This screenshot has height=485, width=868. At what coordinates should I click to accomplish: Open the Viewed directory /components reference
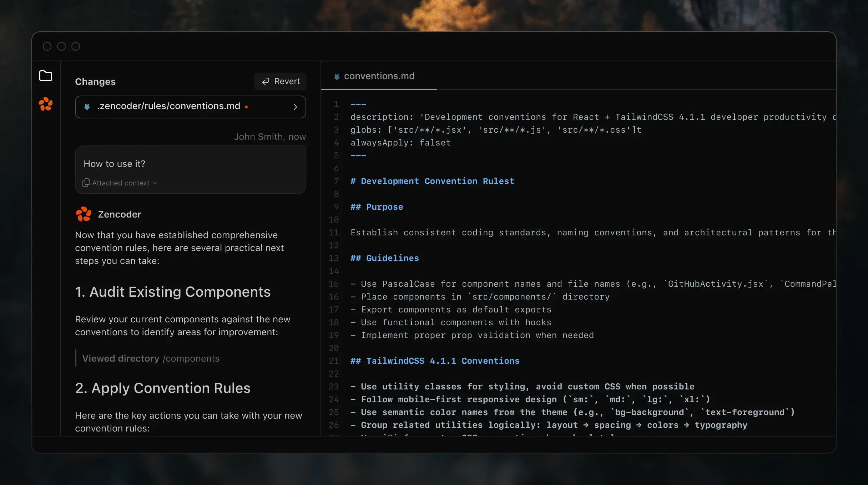click(150, 358)
